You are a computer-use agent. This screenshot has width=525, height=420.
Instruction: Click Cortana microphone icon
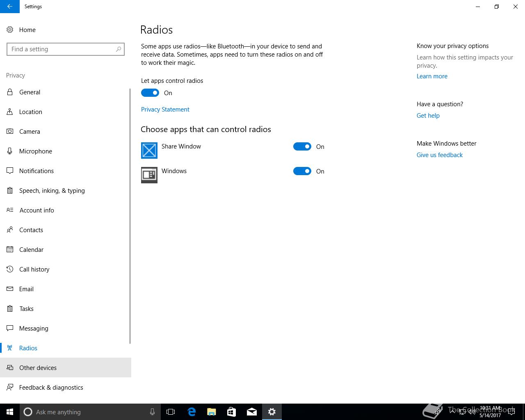(152, 412)
